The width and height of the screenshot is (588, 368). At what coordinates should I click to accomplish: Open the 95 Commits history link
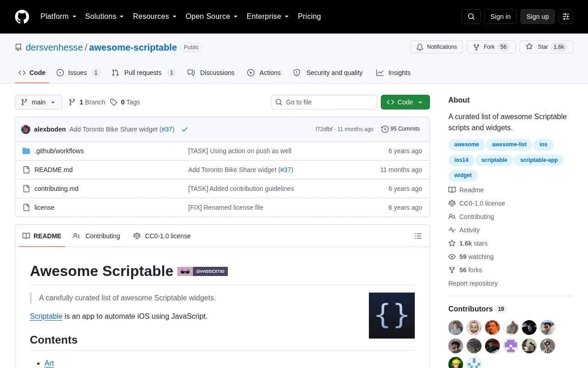pyautogui.click(x=401, y=129)
